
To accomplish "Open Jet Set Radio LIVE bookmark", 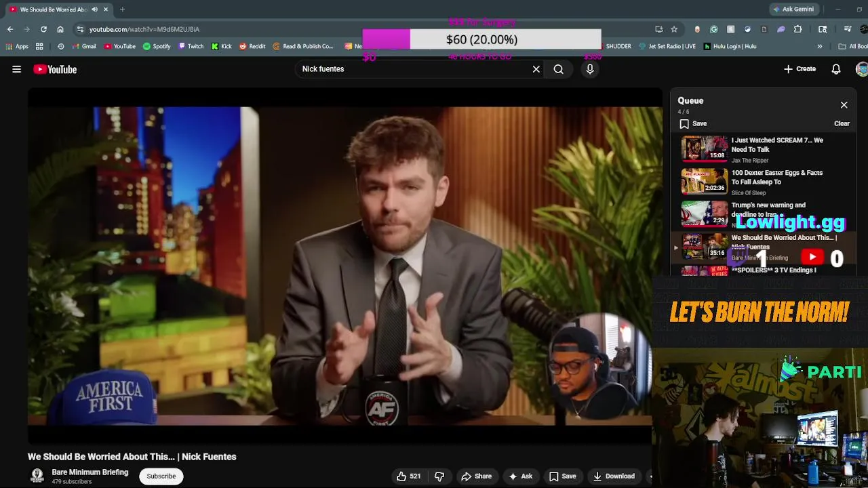I will click(x=667, y=47).
